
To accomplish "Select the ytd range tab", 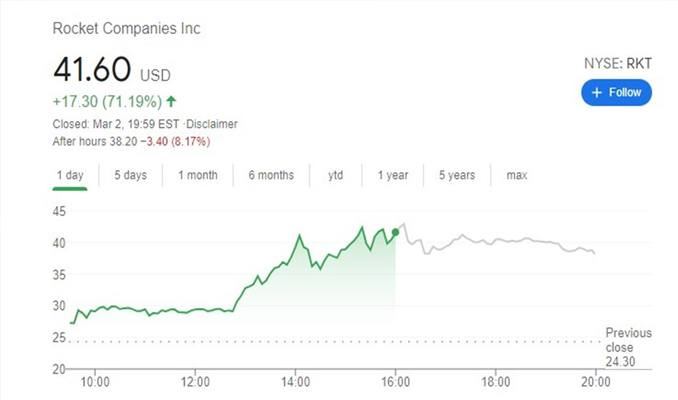I will pyautogui.click(x=335, y=176).
